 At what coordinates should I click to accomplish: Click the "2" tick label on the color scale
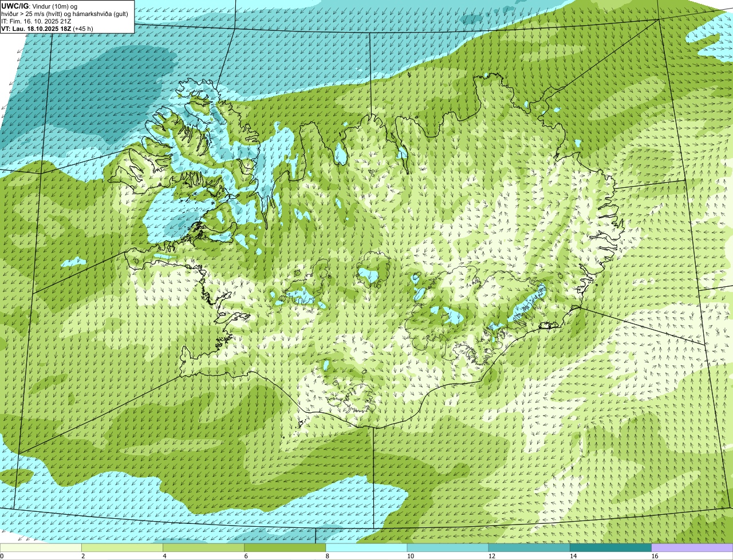[83, 556]
